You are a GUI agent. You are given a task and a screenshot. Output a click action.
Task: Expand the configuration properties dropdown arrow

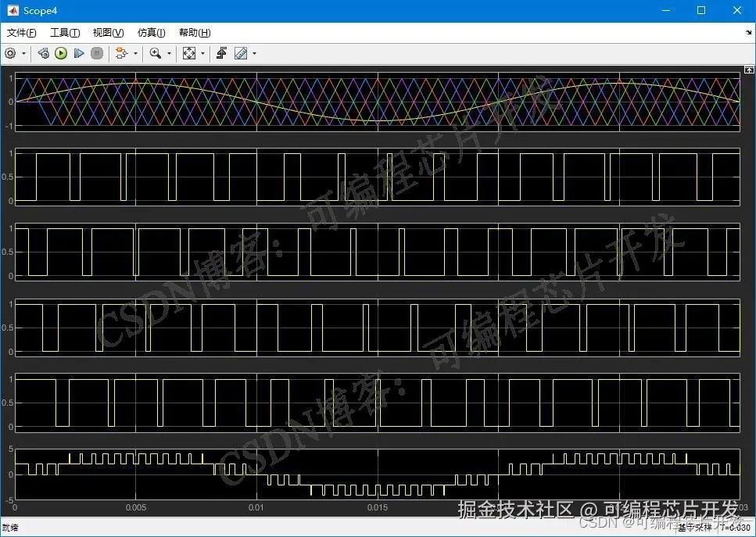click(23, 53)
